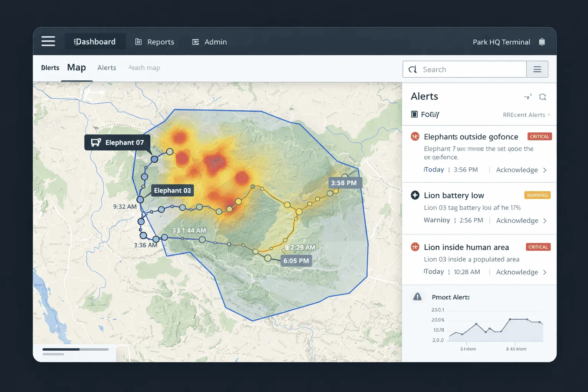Click the device icon beside Park HQ Terminal
The image size is (588, 392).
click(x=542, y=42)
